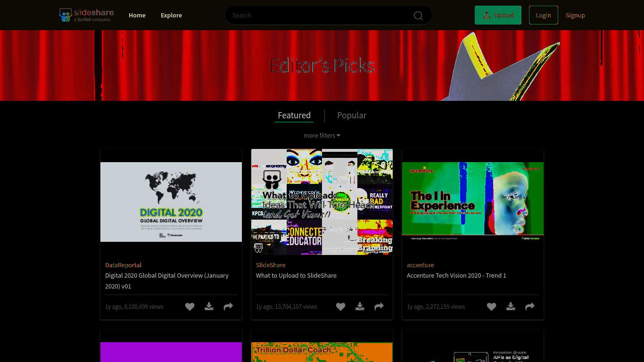This screenshot has height=362, width=644.
Task: Open The I in Experience thumbnail
Action: pyautogui.click(x=473, y=202)
